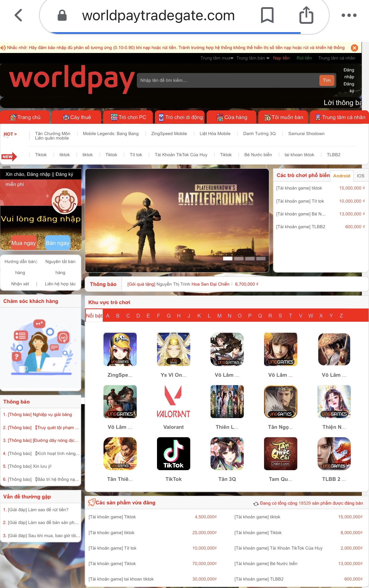Expand the Trung tâm mua dropdown
The height and width of the screenshot is (588, 369).
(x=217, y=58)
